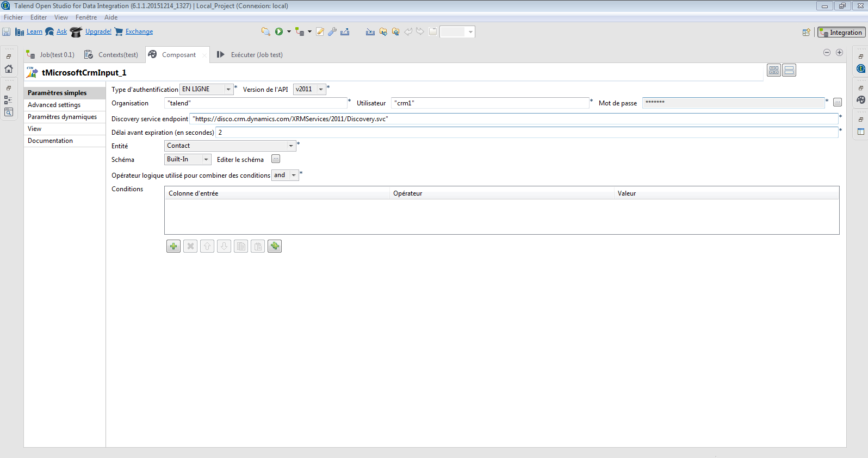The width and height of the screenshot is (868, 458).
Task: Add a condition row with plus button
Action: pyautogui.click(x=173, y=246)
